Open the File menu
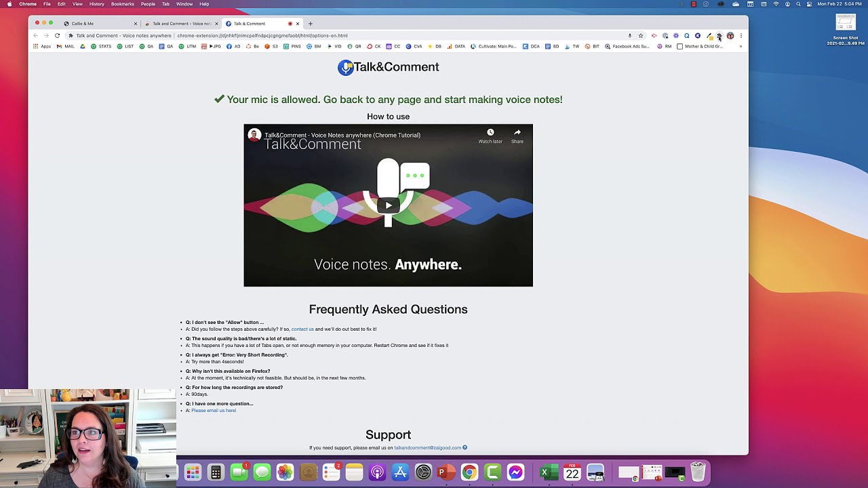This screenshot has height=488, width=868. click(x=47, y=4)
